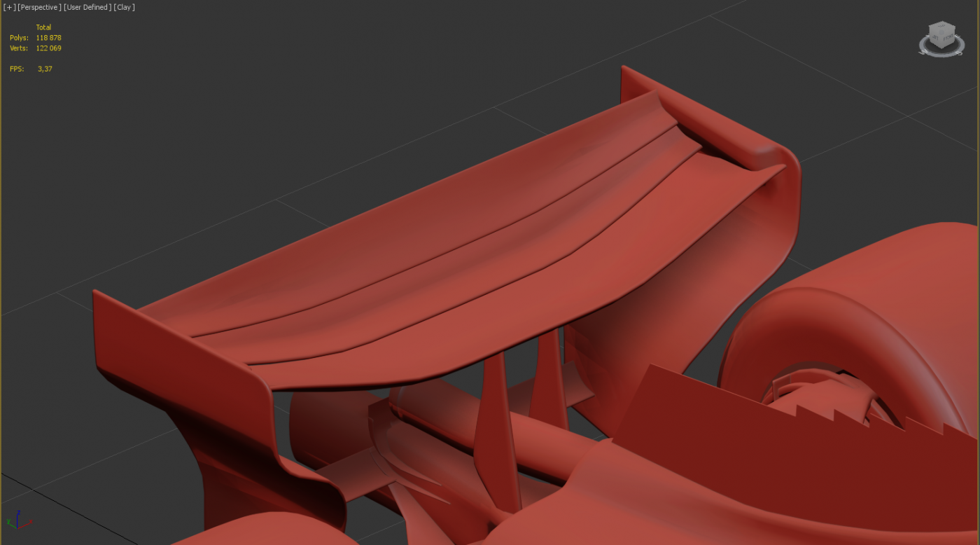Open the [+] general viewport menu
The width and height of the screenshot is (980, 545).
(9, 8)
